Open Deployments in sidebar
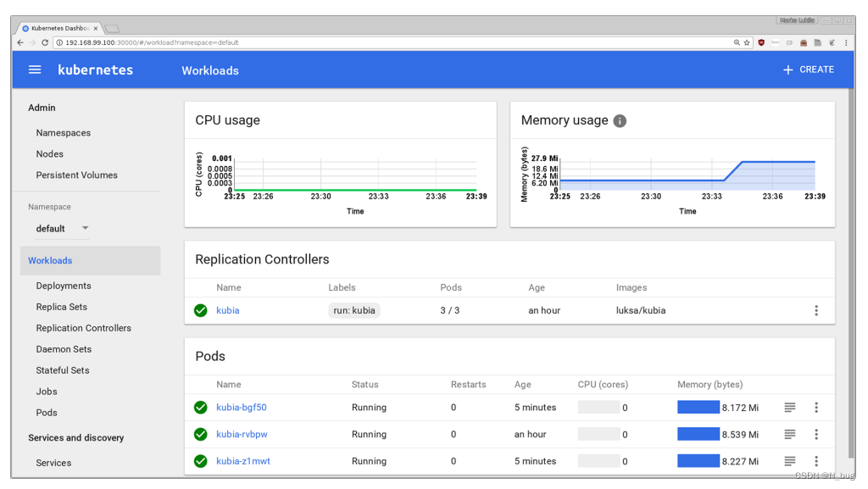The width and height of the screenshot is (868, 489). pyautogui.click(x=64, y=286)
